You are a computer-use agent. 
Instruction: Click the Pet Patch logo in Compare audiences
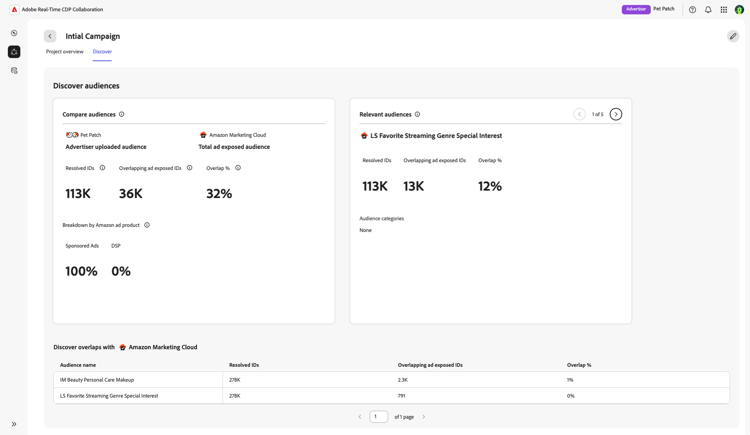point(72,135)
